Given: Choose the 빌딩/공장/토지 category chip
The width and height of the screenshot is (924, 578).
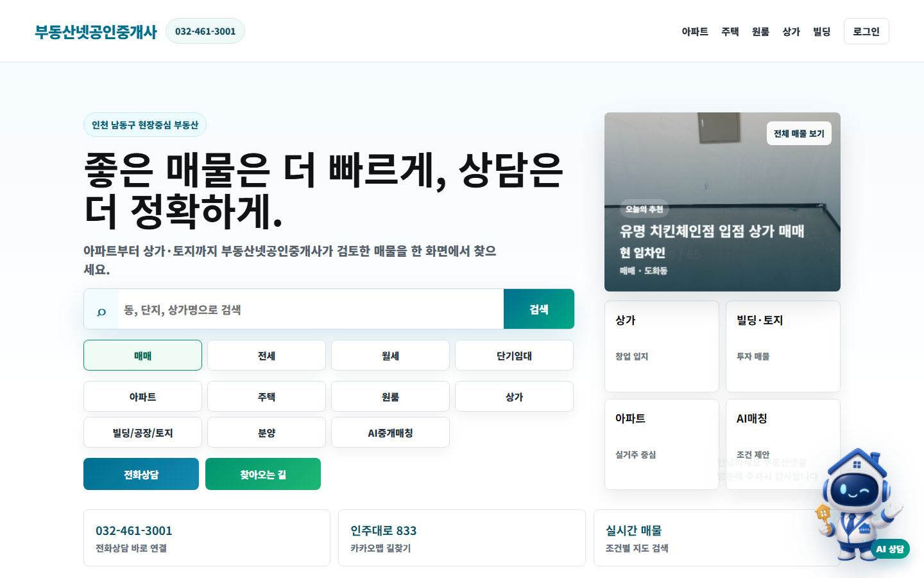Looking at the screenshot, I should (142, 432).
